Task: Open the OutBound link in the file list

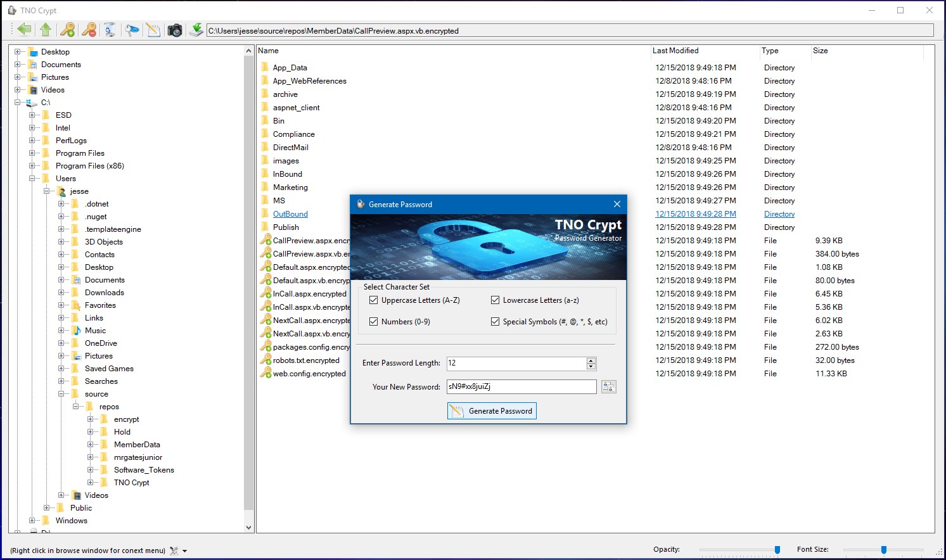Action: pyautogui.click(x=290, y=213)
